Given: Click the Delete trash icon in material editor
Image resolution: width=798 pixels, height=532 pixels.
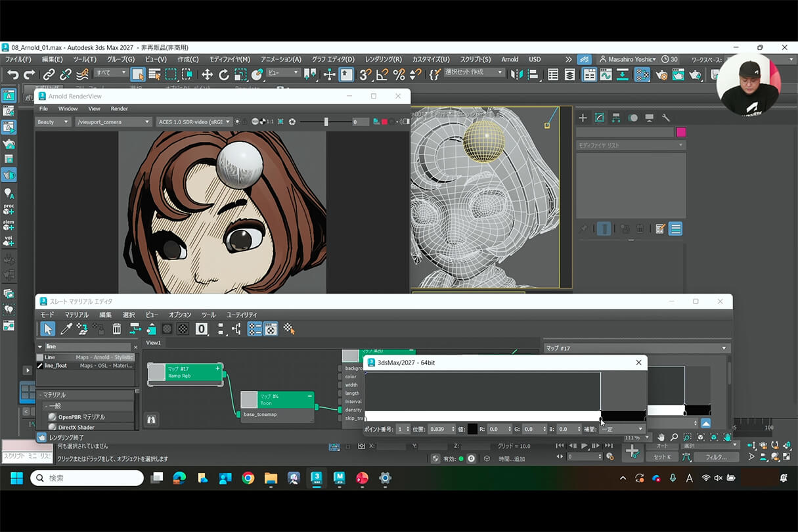Looking at the screenshot, I should pyautogui.click(x=116, y=328).
